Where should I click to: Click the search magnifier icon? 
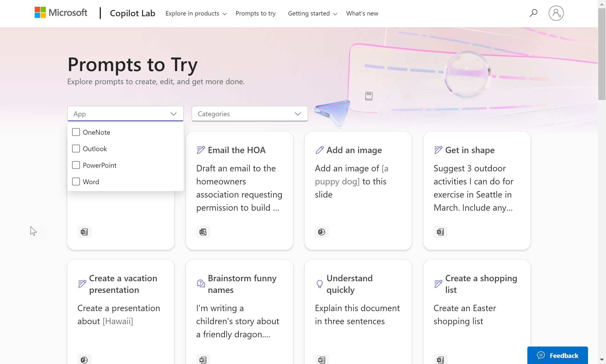533,13
